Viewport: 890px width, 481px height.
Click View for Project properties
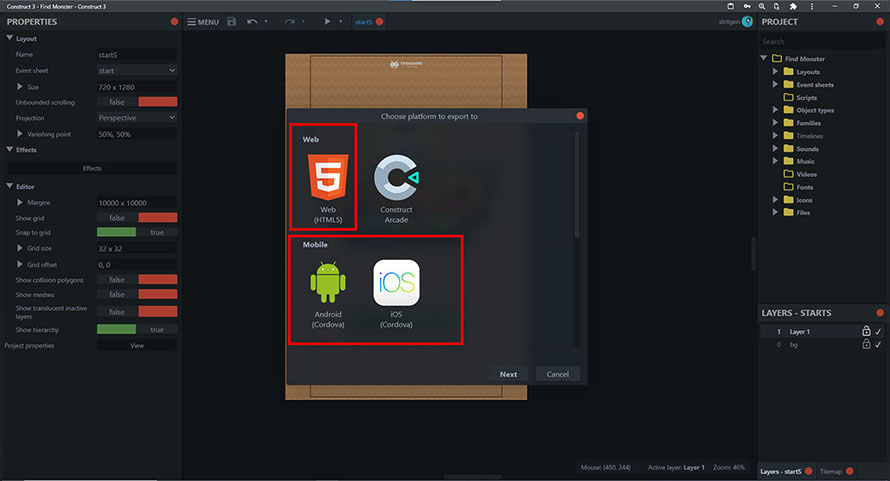pos(137,345)
